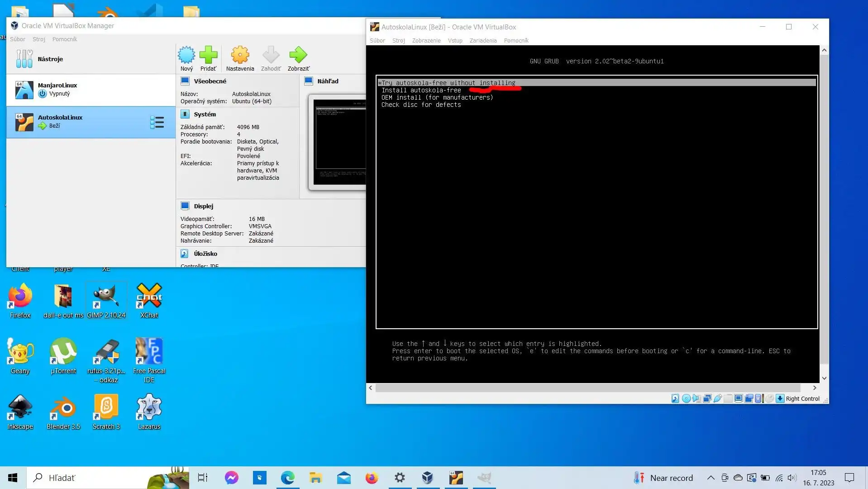This screenshot has width=868, height=489.
Task: Click network adapters icon in VM status bar
Action: pyautogui.click(x=707, y=398)
